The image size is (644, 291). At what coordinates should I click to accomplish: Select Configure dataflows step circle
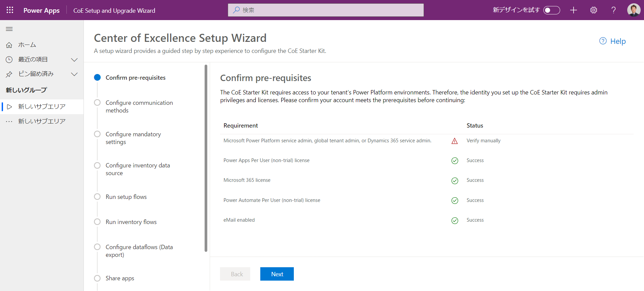tap(97, 247)
